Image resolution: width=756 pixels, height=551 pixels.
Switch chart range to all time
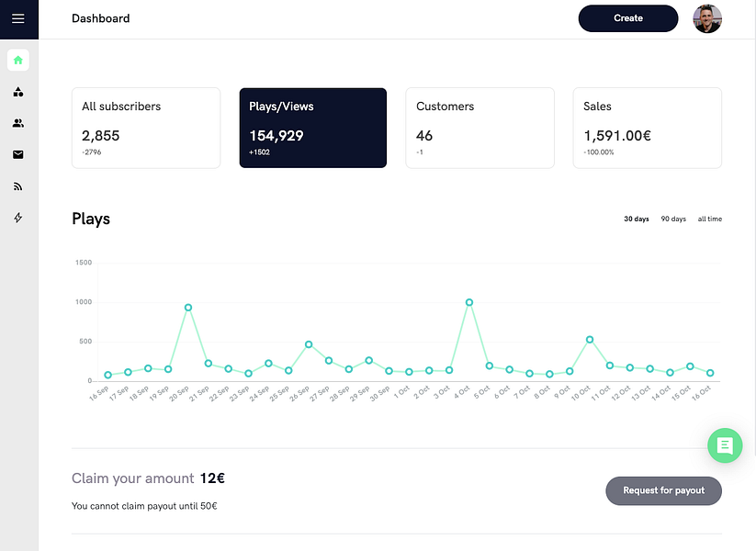tap(710, 219)
